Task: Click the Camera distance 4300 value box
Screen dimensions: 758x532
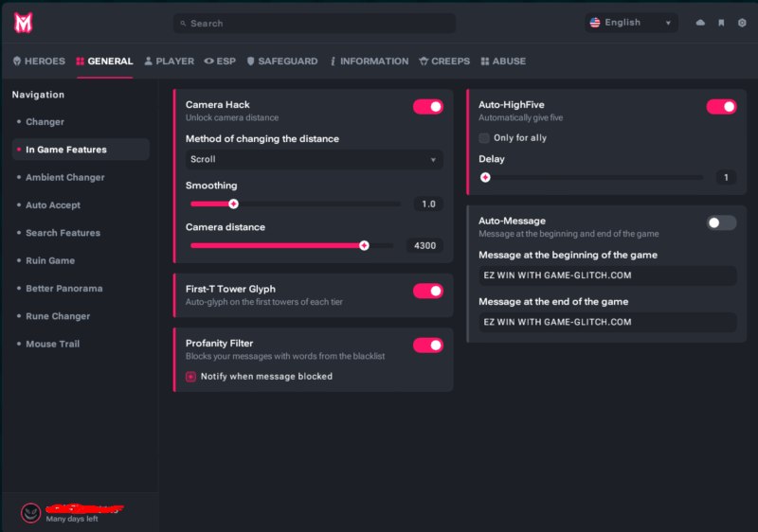Action: tap(424, 246)
